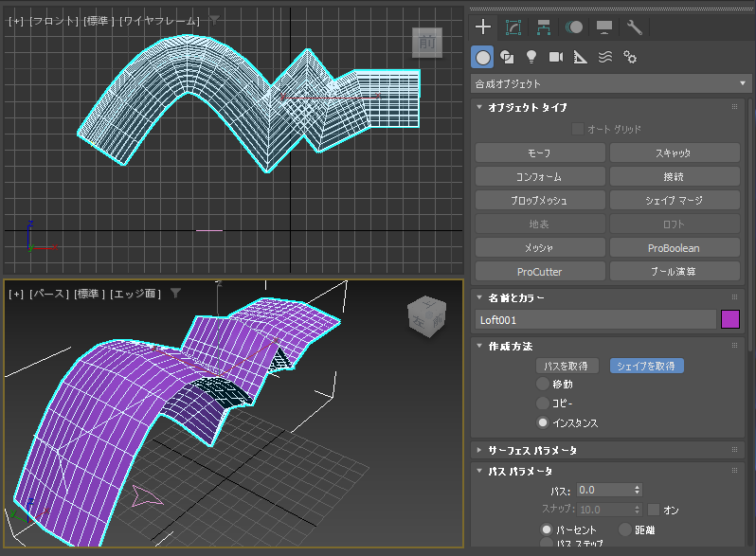Open the Hierarchy panel tab
Image resolution: width=756 pixels, height=556 pixels.
(544, 27)
